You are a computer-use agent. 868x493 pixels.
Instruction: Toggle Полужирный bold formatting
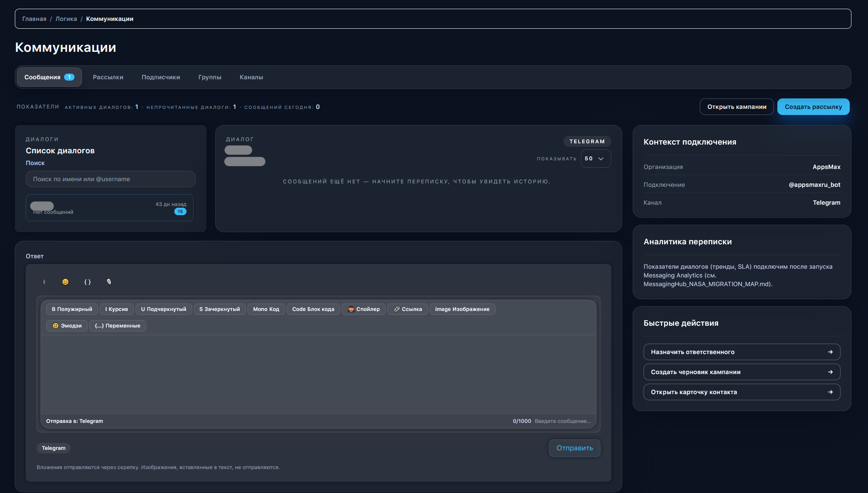point(72,309)
